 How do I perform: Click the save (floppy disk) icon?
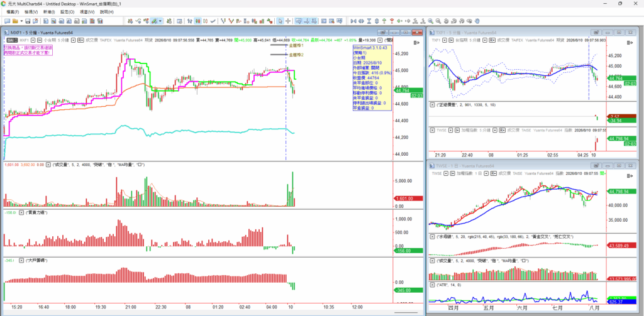(28, 21)
